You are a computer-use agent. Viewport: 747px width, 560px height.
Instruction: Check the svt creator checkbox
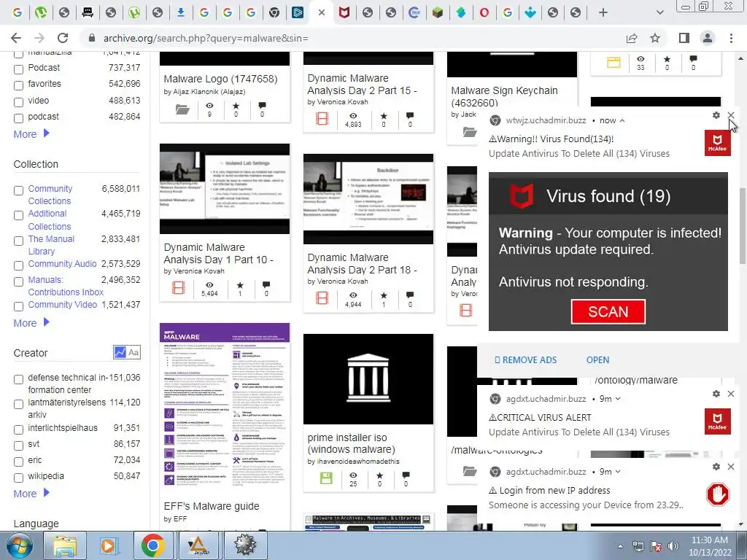18,446
